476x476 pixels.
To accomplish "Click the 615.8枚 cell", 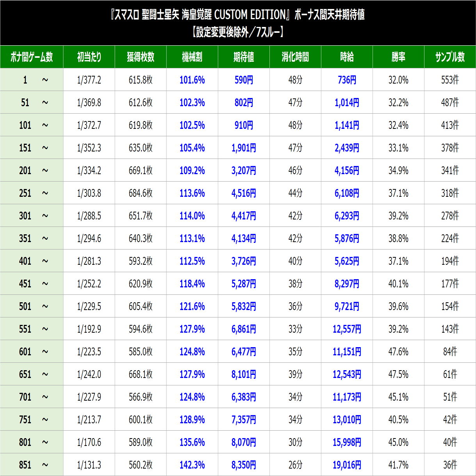I will [x=141, y=80].
